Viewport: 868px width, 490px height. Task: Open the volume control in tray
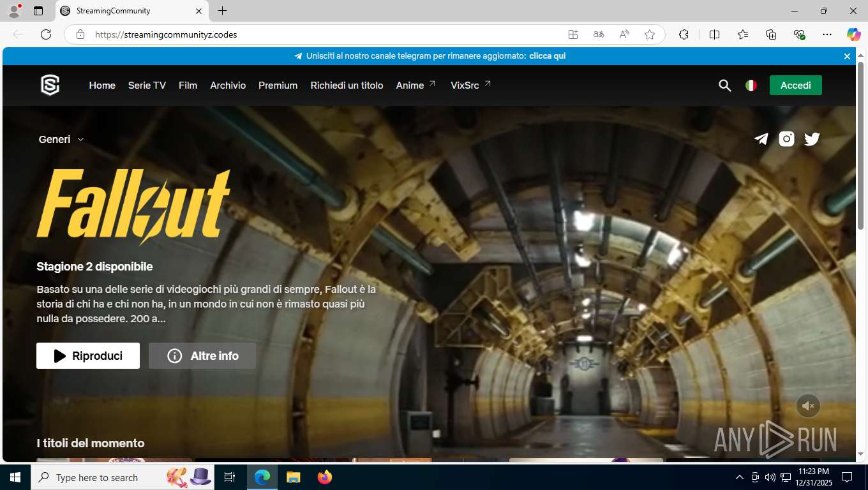[770, 477]
